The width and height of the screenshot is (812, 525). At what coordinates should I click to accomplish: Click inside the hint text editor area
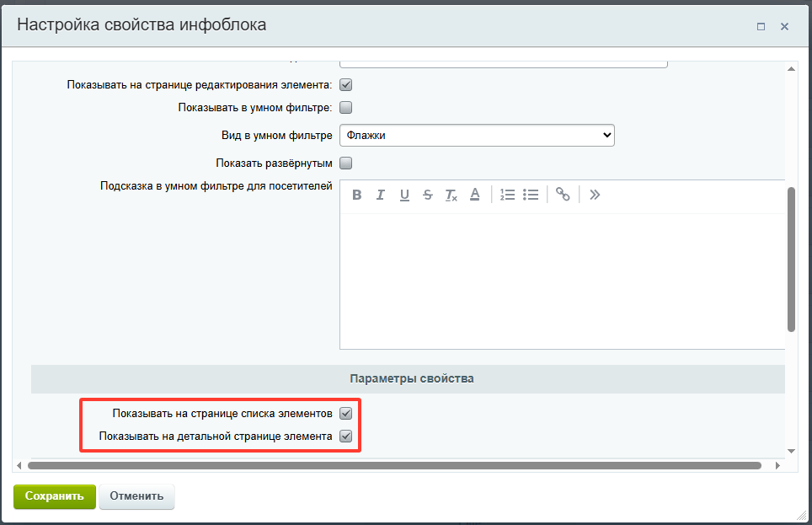(563, 281)
